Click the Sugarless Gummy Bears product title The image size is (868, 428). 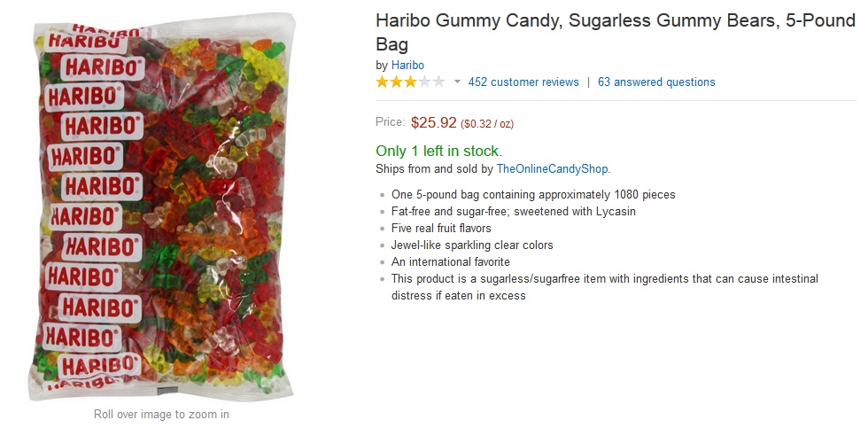(x=616, y=32)
